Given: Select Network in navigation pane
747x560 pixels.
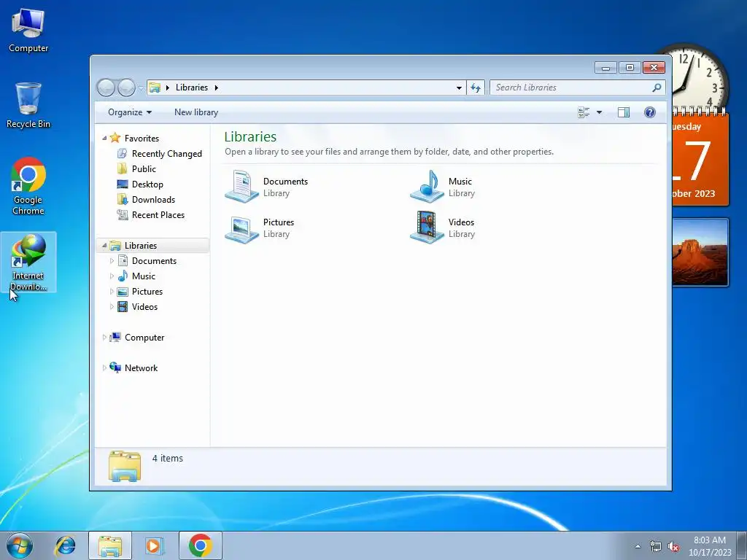Looking at the screenshot, I should [x=141, y=368].
